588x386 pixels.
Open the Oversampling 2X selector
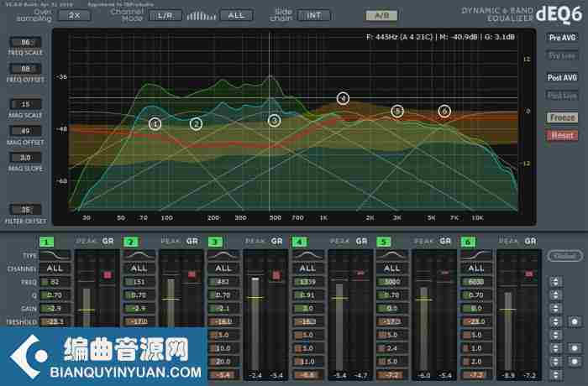click(x=75, y=16)
